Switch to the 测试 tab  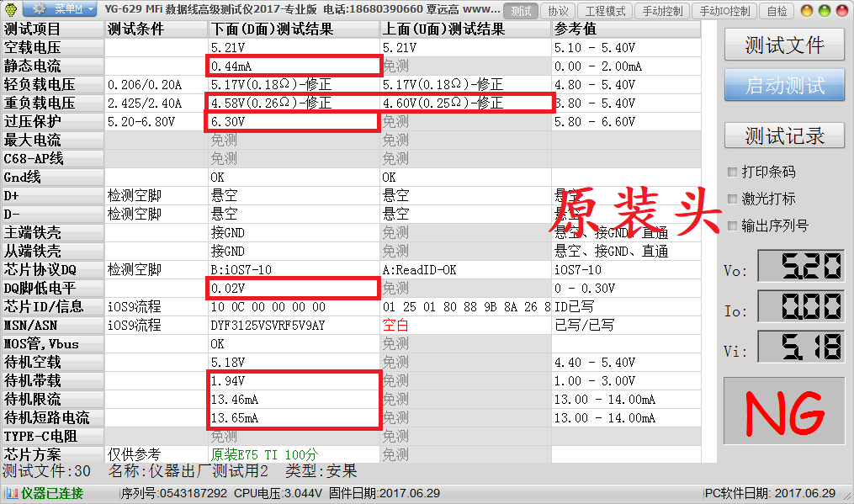coord(522,11)
